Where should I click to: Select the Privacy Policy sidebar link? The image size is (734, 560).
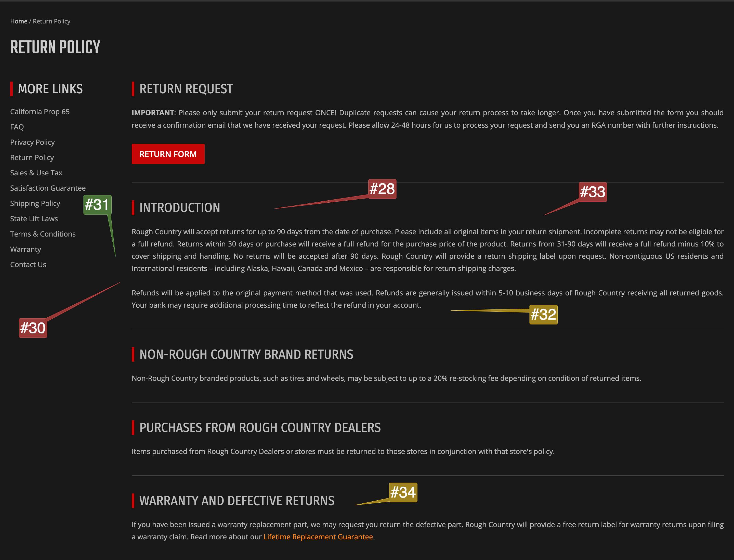(33, 142)
